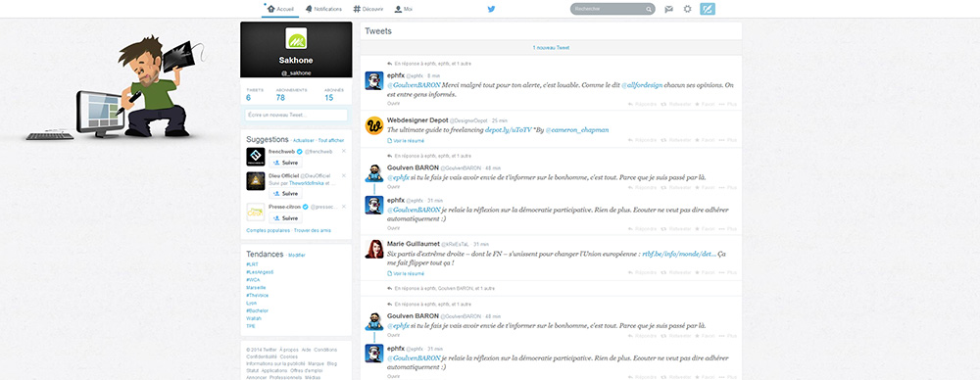This screenshot has height=380, width=980.
Task: Click the Écrire un nouveau Tweet box
Action: 296,115
